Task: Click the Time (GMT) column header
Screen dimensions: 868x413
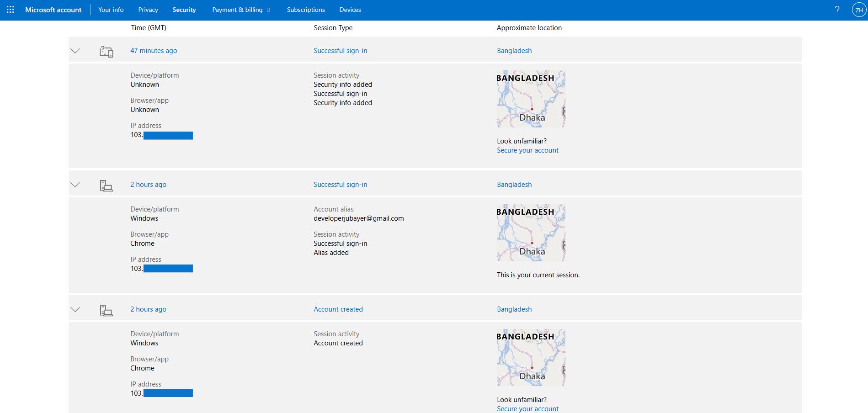Action: click(149, 28)
